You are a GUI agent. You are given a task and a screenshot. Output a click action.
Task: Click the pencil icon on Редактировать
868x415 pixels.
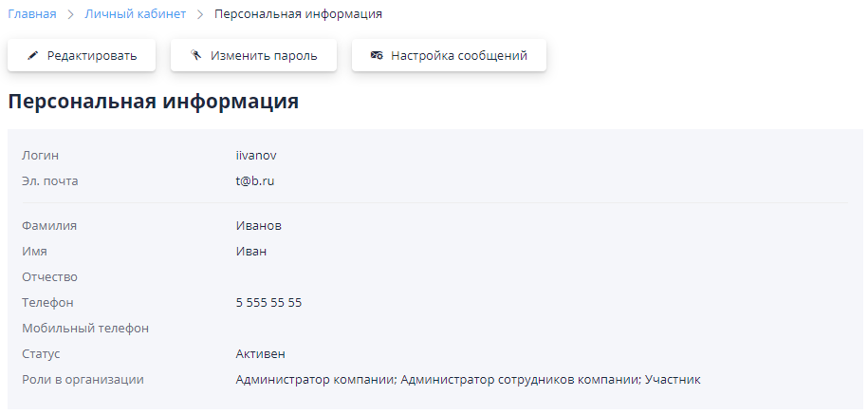33,56
